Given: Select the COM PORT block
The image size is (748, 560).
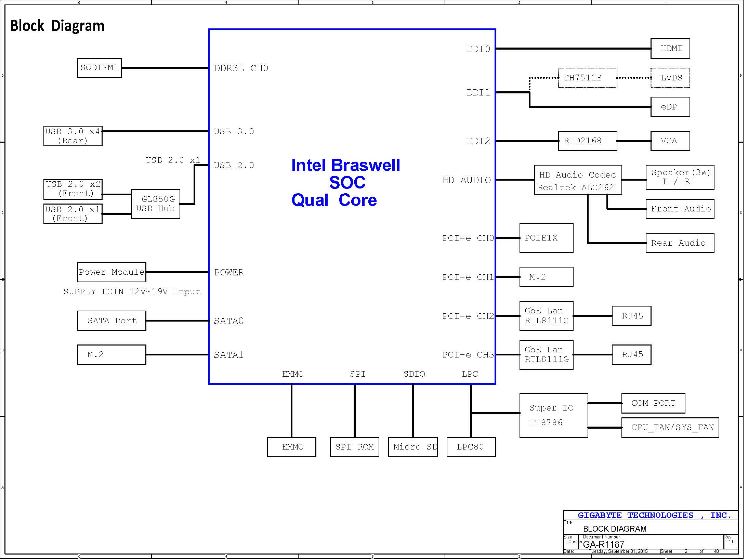Looking at the screenshot, I should [x=653, y=403].
